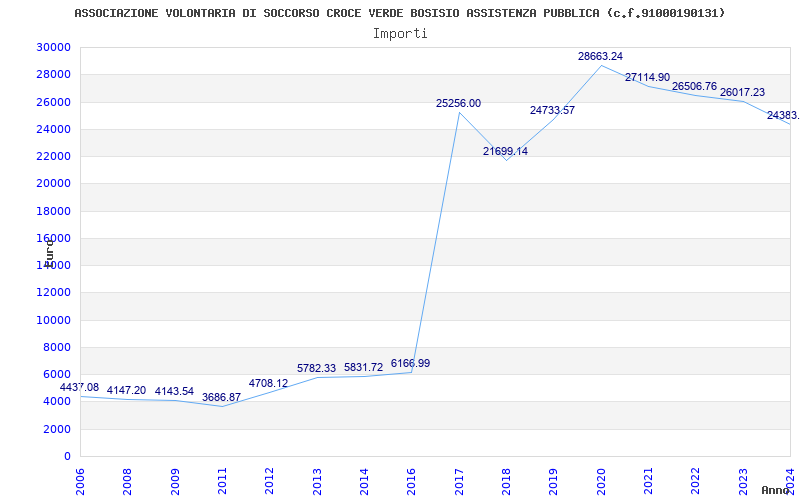
Task: Click the y-axis label 30000
Action: click(54, 47)
